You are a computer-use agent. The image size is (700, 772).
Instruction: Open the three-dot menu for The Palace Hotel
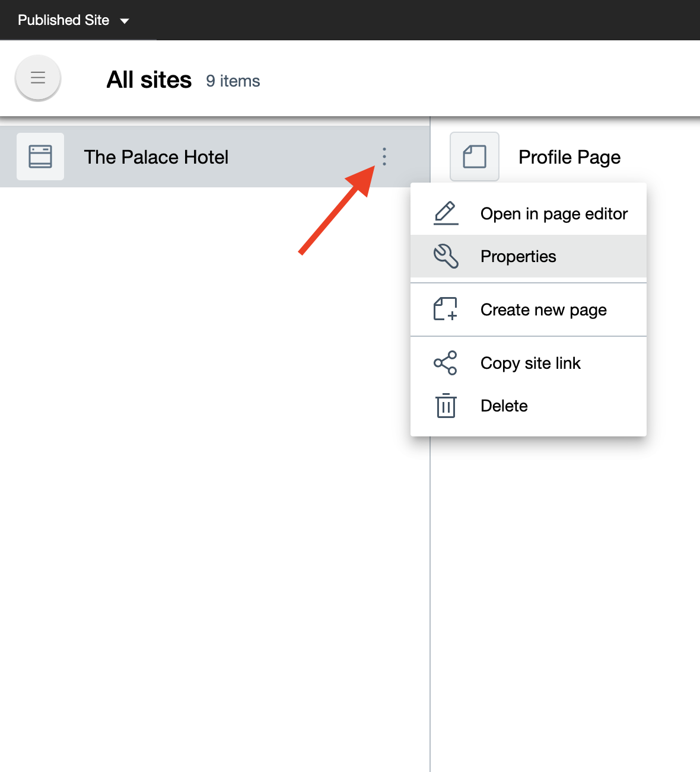(384, 157)
